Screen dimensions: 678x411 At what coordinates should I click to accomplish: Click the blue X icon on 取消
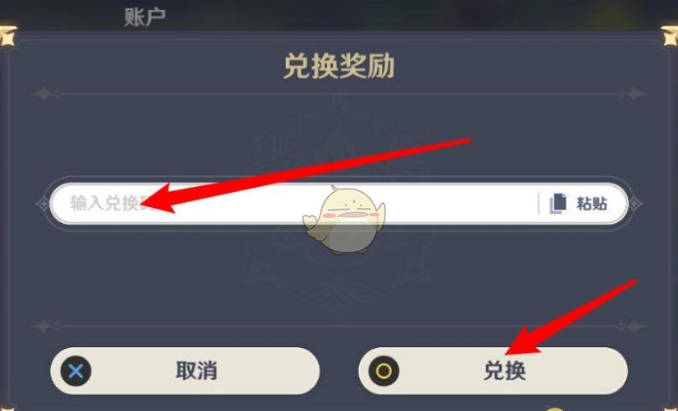(76, 371)
